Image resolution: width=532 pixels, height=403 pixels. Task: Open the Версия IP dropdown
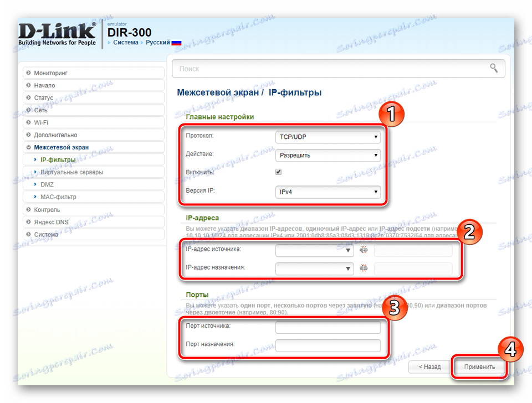(x=328, y=192)
